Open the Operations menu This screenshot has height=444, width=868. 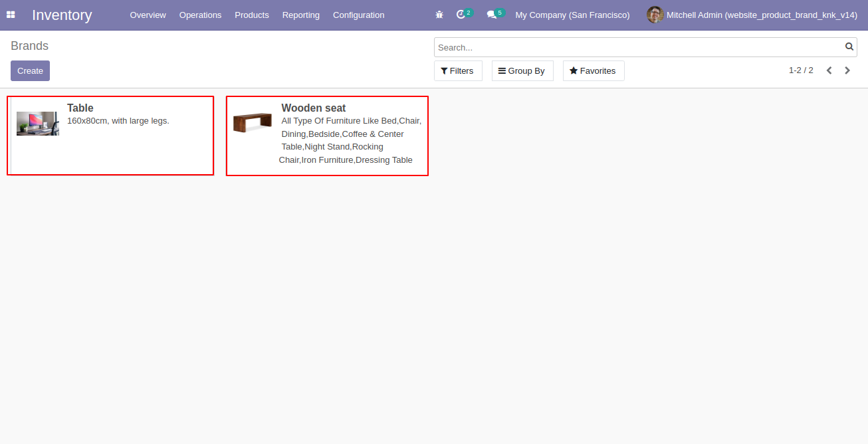pyautogui.click(x=200, y=15)
